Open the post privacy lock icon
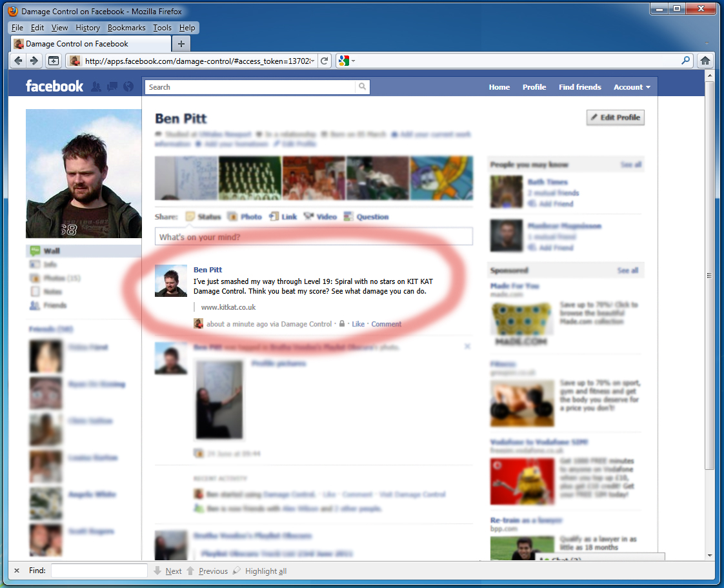This screenshot has height=588, width=724. click(x=342, y=324)
